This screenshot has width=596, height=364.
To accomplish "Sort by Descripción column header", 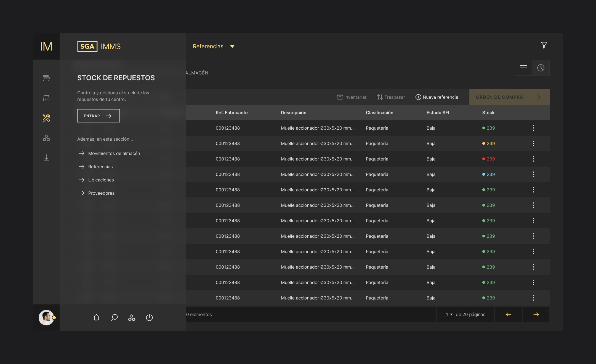I will pyautogui.click(x=294, y=113).
